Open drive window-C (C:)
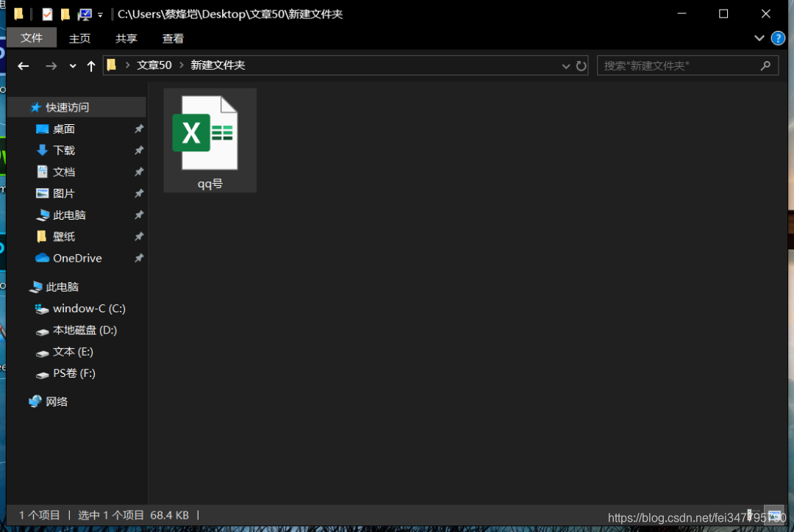 coord(89,309)
